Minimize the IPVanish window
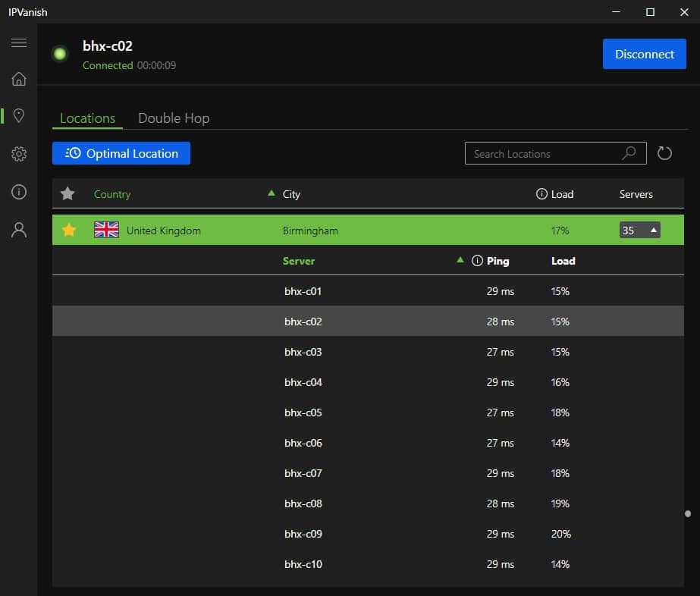This screenshot has width=700, height=596. pyautogui.click(x=616, y=12)
